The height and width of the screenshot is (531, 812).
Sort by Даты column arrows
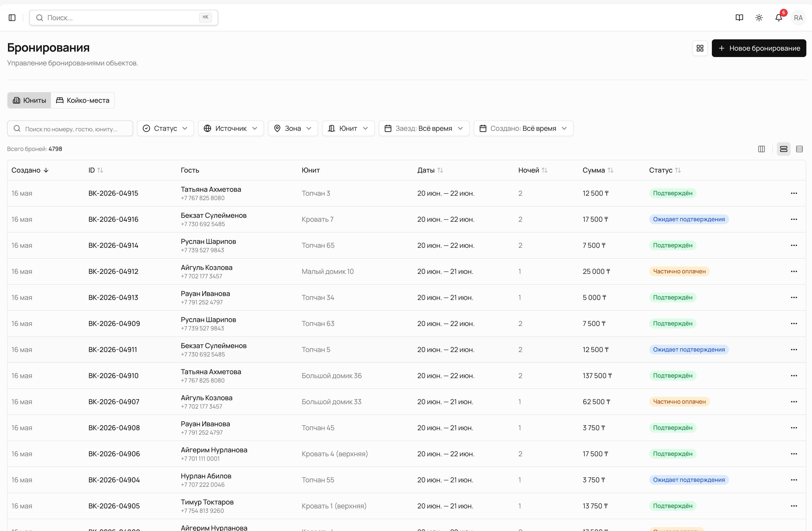(440, 170)
